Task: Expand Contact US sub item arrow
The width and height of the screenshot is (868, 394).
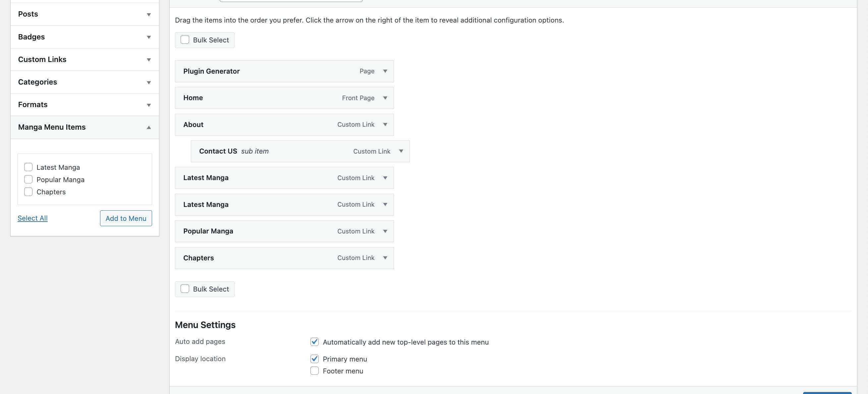Action: [x=401, y=151]
